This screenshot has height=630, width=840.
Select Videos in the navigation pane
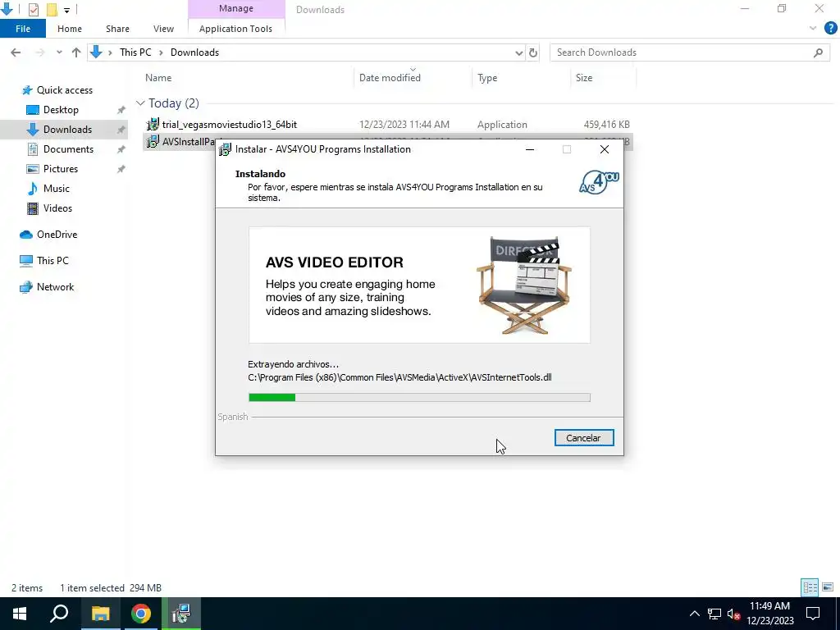tap(57, 208)
